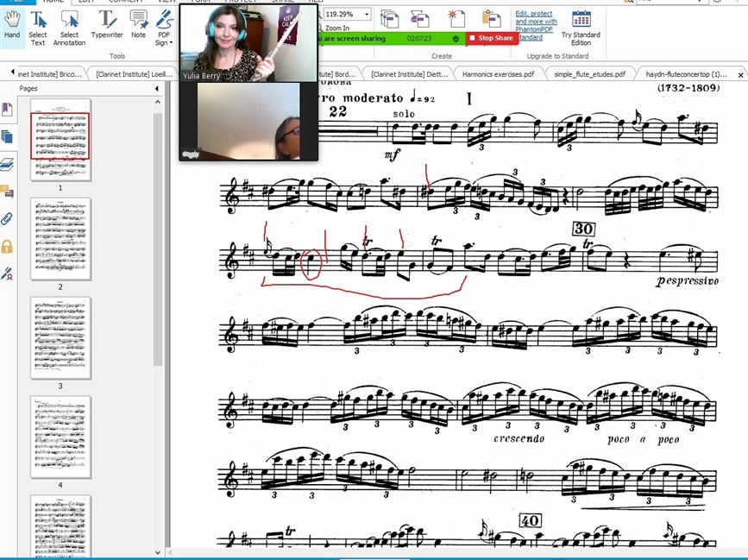
Task: Open the Comments panel
Action: coord(7,192)
